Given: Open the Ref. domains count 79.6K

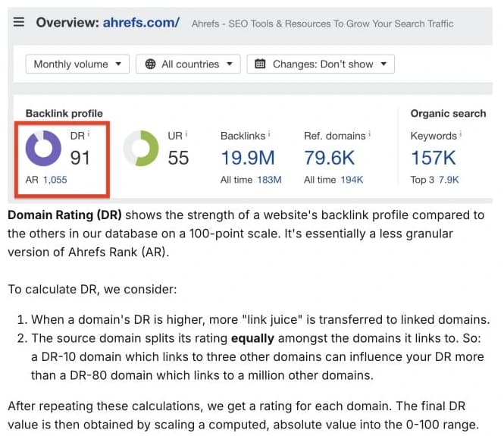Looking at the screenshot, I should click(330, 158).
